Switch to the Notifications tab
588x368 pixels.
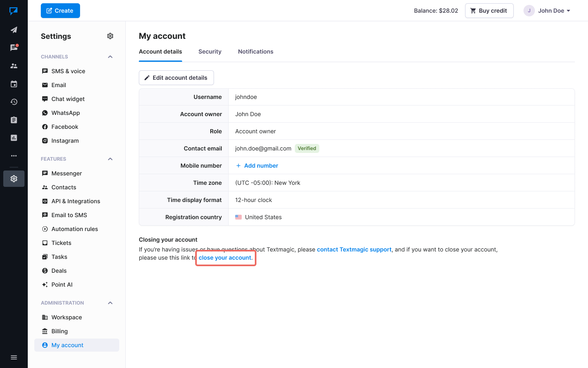click(x=256, y=52)
